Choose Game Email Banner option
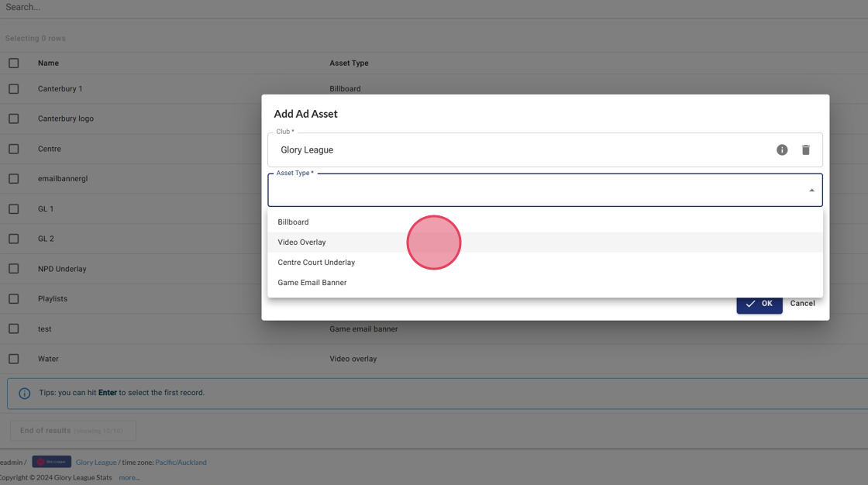This screenshot has width=868, height=485. point(312,283)
